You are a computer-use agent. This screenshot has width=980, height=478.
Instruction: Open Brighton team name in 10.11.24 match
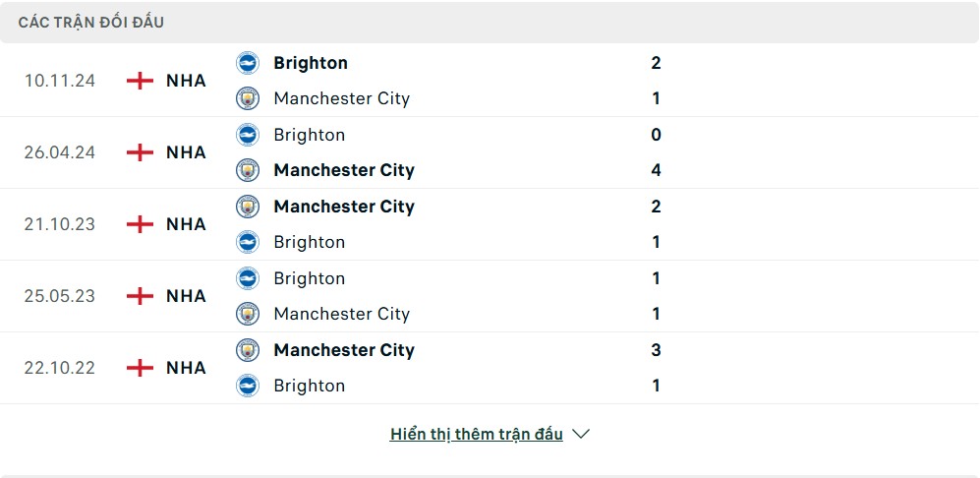pos(311,63)
